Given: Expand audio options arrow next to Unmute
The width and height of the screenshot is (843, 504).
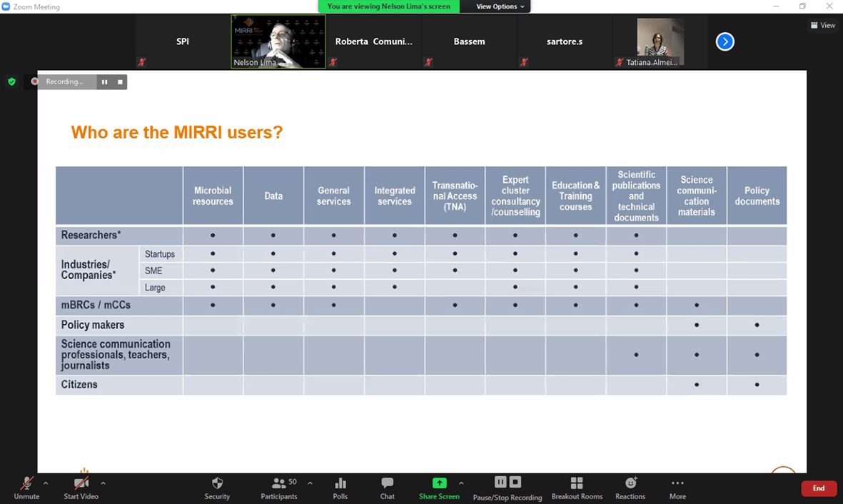Looking at the screenshot, I should (46, 483).
